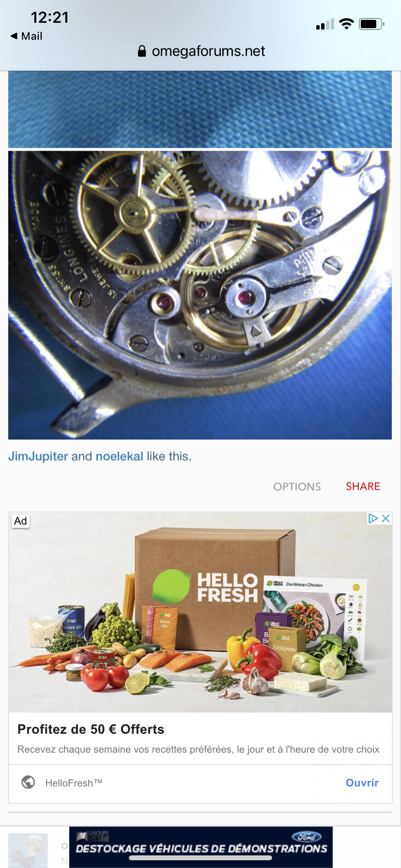Open the AdChoices triangle icon
The width and height of the screenshot is (401, 868).
click(x=373, y=518)
